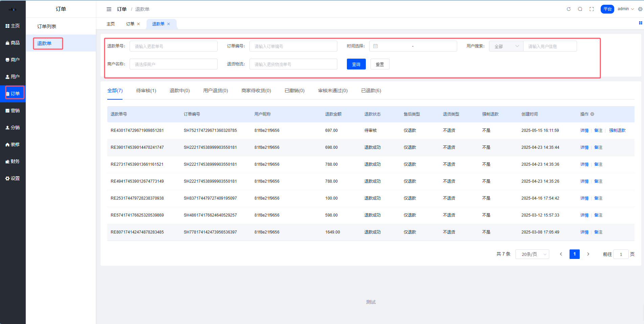Viewport: 644px width, 324px height.
Task: Go to 财务 in the sidebar
Action: click(13, 161)
